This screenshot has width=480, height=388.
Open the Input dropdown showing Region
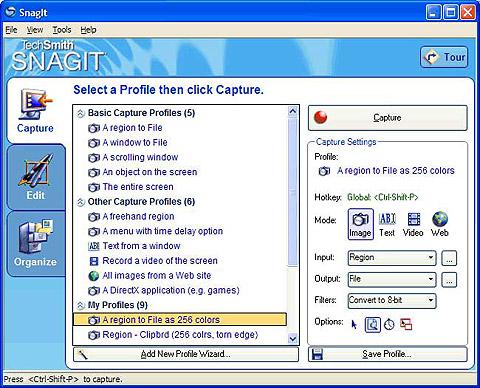click(x=392, y=258)
